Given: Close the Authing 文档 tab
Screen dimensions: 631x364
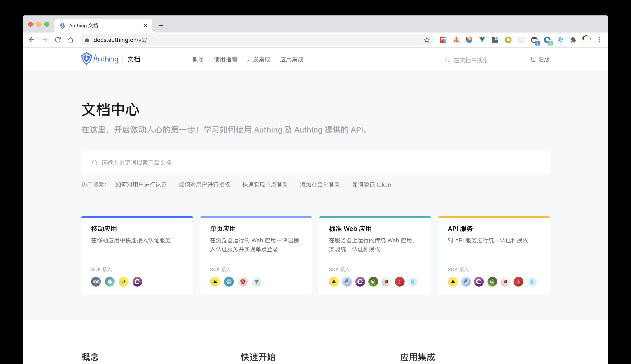Looking at the screenshot, I should [x=146, y=25].
